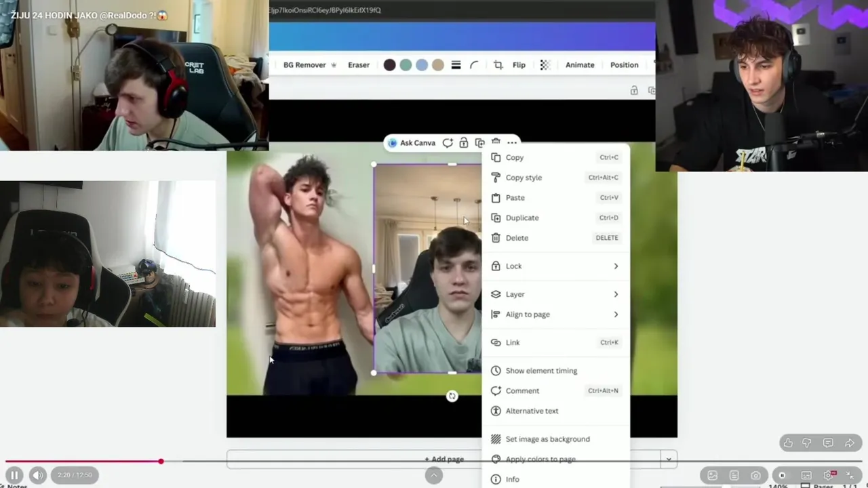
Task: Open video comments icon
Action: pos(828,443)
